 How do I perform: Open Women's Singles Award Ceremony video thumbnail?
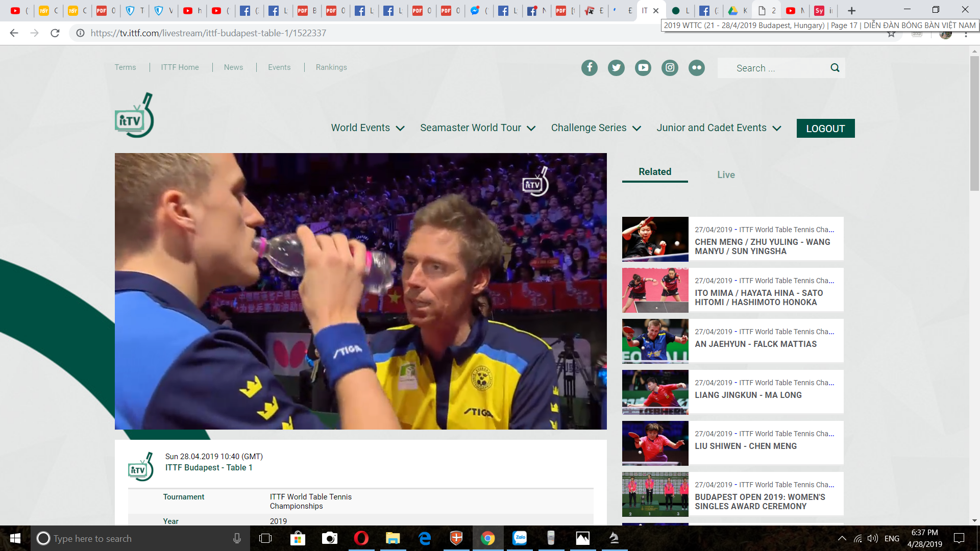pyautogui.click(x=655, y=494)
